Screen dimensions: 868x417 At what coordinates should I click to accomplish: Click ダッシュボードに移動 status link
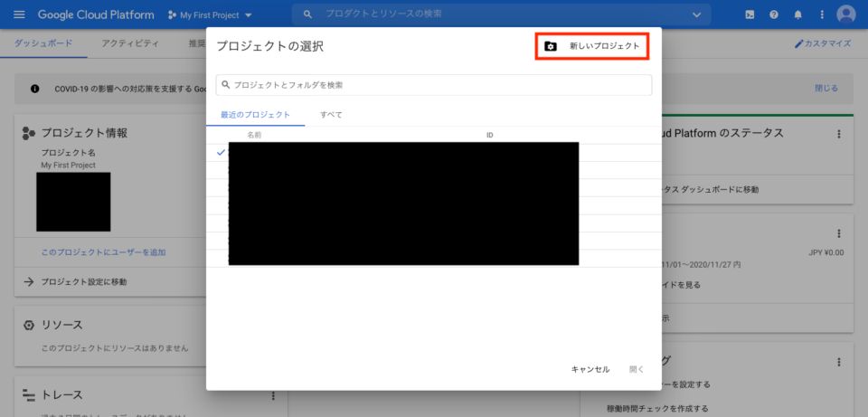tap(710, 189)
